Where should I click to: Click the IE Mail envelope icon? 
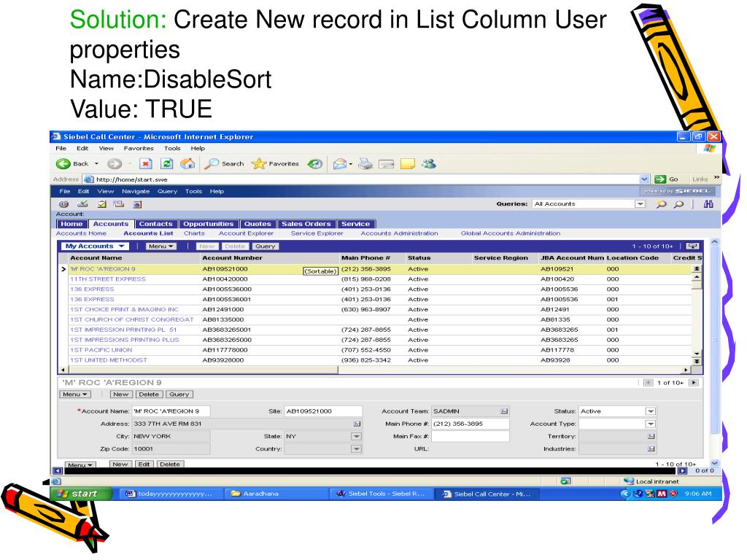(x=340, y=164)
